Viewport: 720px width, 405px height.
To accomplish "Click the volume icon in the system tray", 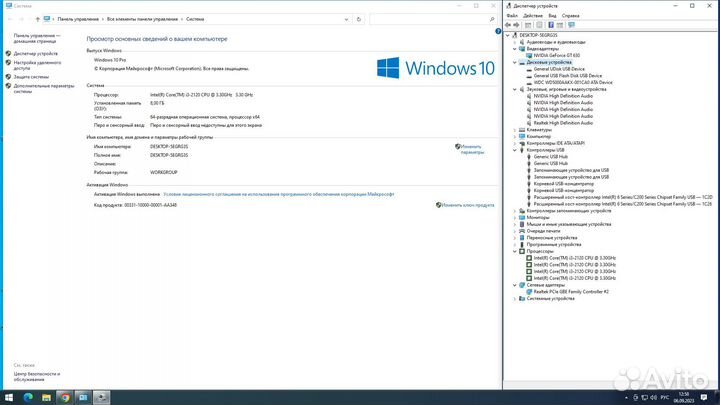I will [653, 398].
